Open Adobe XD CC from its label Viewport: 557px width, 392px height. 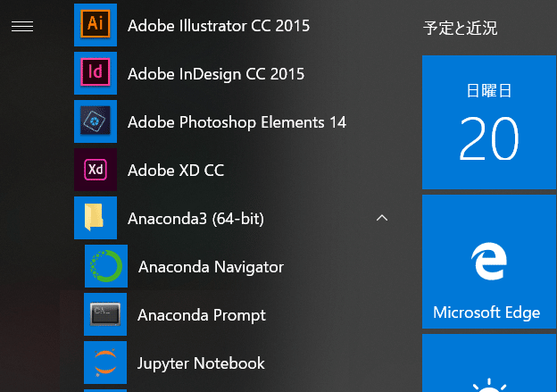pos(176,170)
